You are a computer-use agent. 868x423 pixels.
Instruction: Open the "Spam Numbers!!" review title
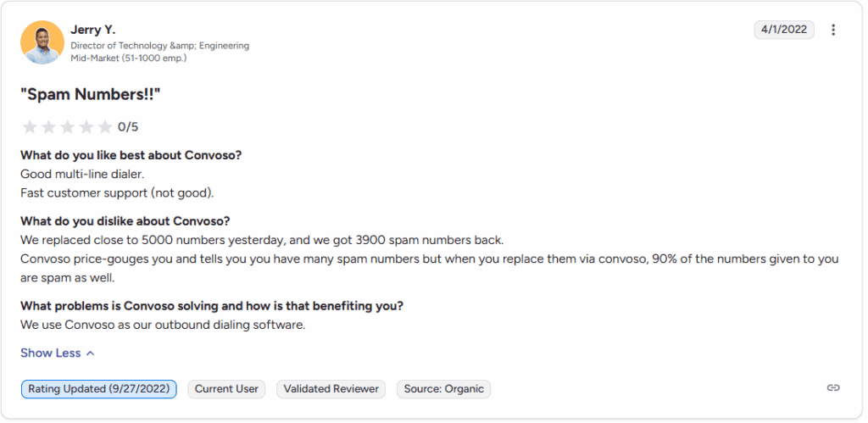point(91,94)
